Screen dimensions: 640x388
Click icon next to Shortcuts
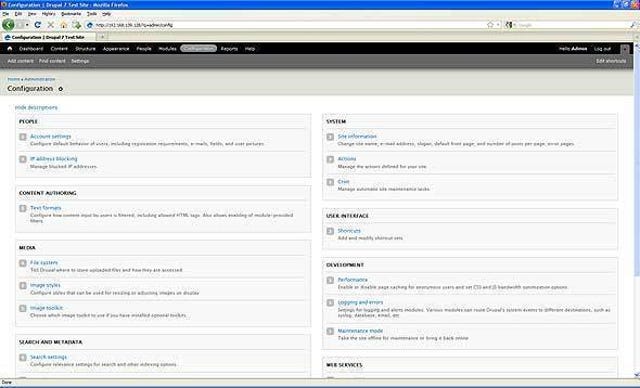click(x=330, y=231)
